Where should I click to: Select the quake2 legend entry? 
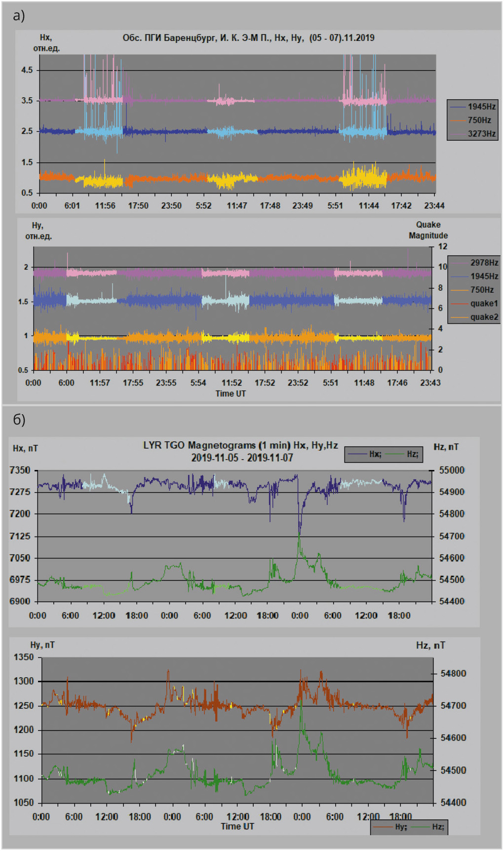coord(484,317)
